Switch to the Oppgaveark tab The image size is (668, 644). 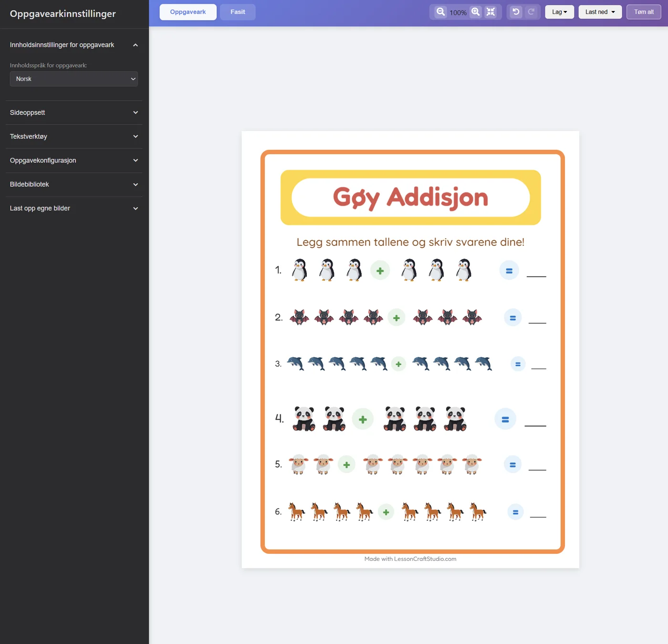pos(188,12)
